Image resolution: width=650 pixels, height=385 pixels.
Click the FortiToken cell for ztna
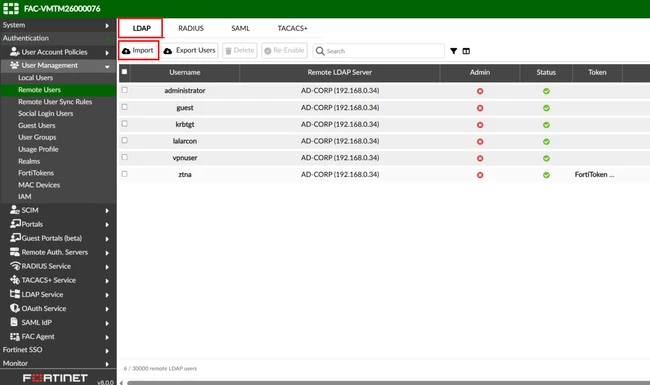(594, 174)
